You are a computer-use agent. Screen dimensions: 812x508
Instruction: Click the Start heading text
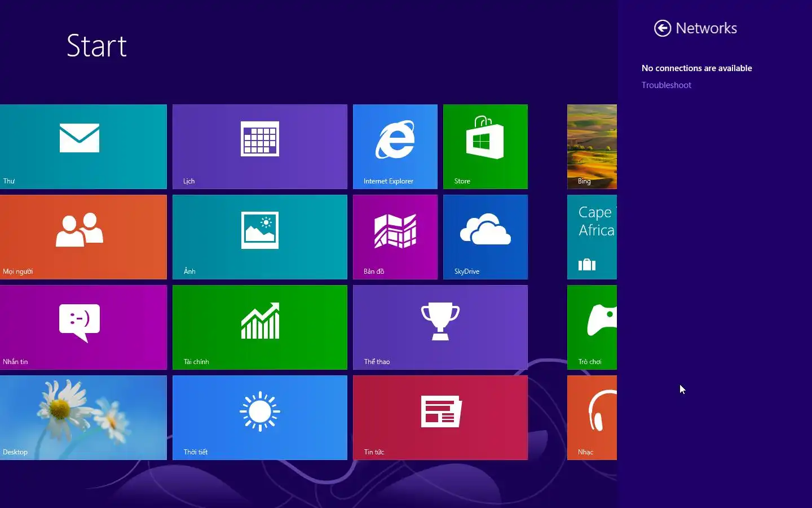click(96, 46)
